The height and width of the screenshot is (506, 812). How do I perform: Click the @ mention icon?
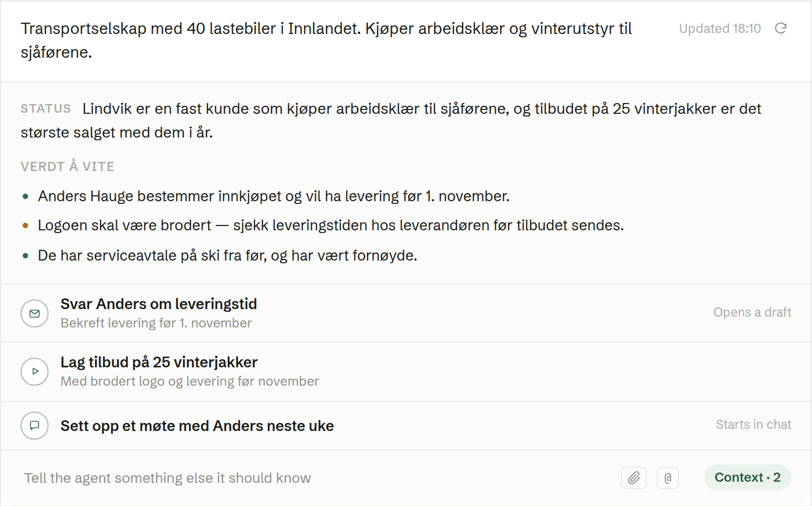coord(668,478)
